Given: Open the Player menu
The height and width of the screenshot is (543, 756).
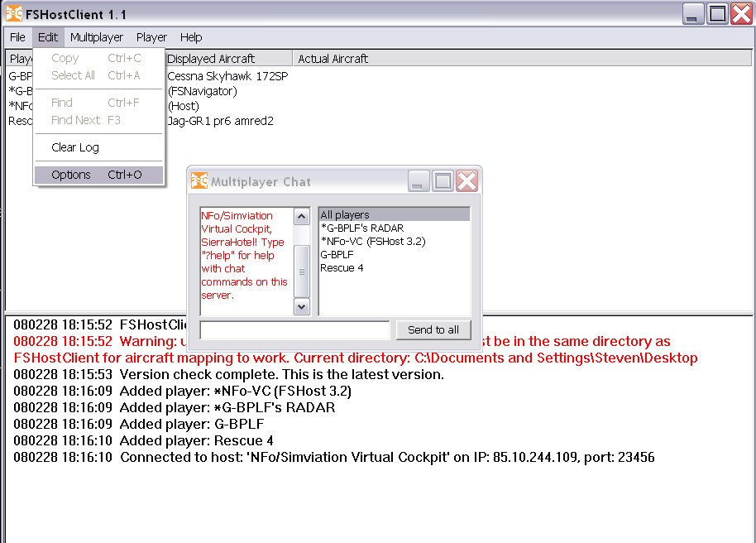Looking at the screenshot, I should (151, 37).
